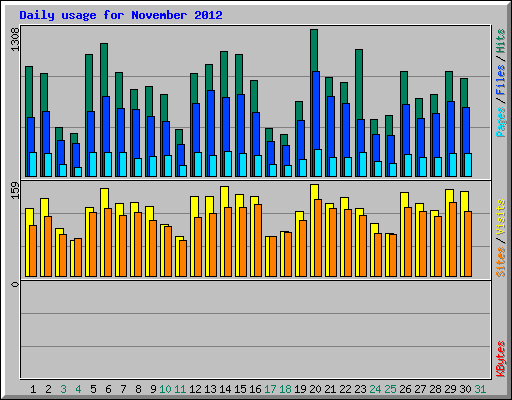Viewport: 512px width, 400px height.
Task: Click the 1308 axis maximum label
Action: coord(15,40)
